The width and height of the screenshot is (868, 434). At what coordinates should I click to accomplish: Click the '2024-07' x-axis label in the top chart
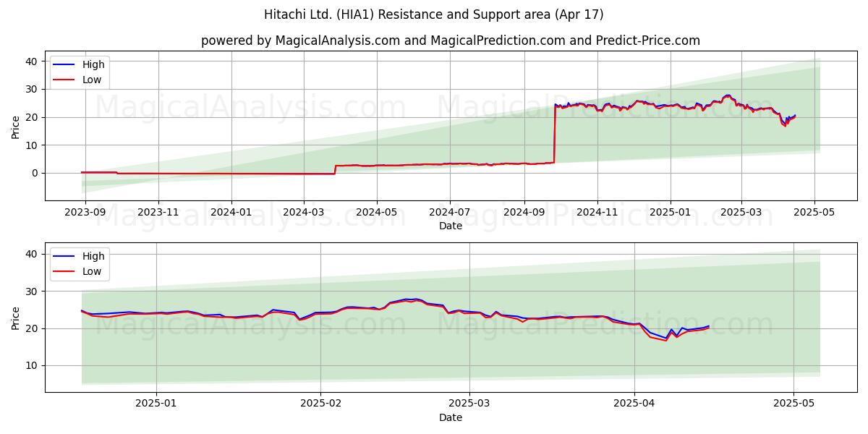[450, 212]
